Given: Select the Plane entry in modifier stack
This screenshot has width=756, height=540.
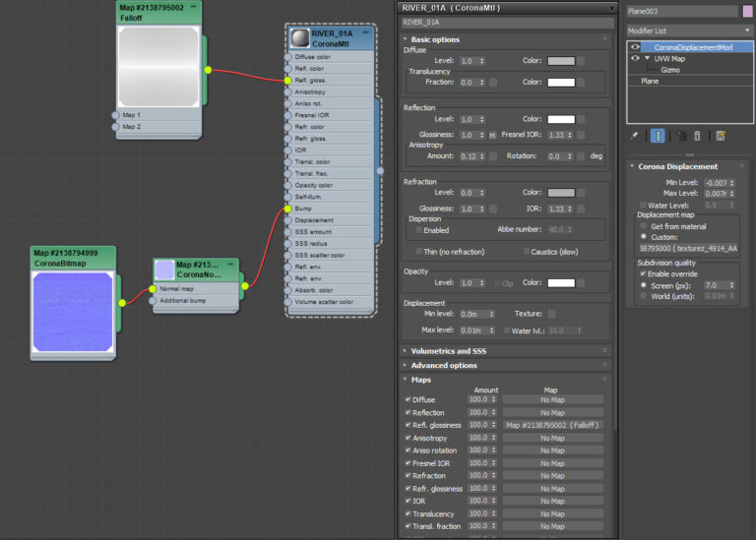Looking at the screenshot, I should [651, 81].
